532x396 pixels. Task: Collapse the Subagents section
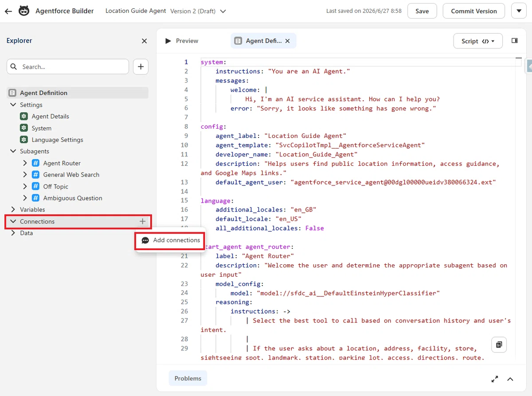point(13,151)
